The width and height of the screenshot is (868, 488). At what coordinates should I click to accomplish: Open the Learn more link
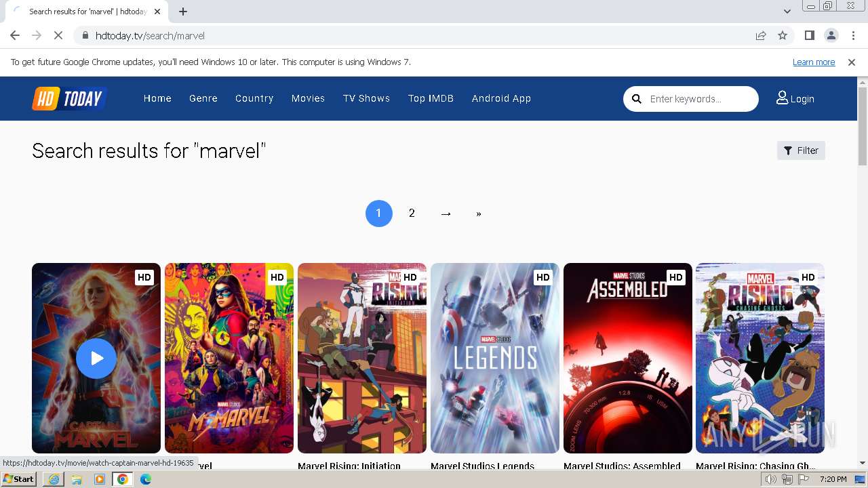pyautogui.click(x=814, y=62)
